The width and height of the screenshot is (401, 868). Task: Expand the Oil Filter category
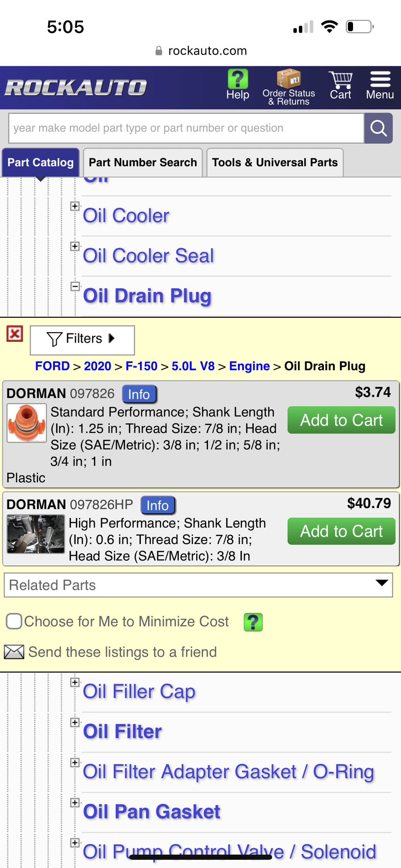[x=75, y=722]
